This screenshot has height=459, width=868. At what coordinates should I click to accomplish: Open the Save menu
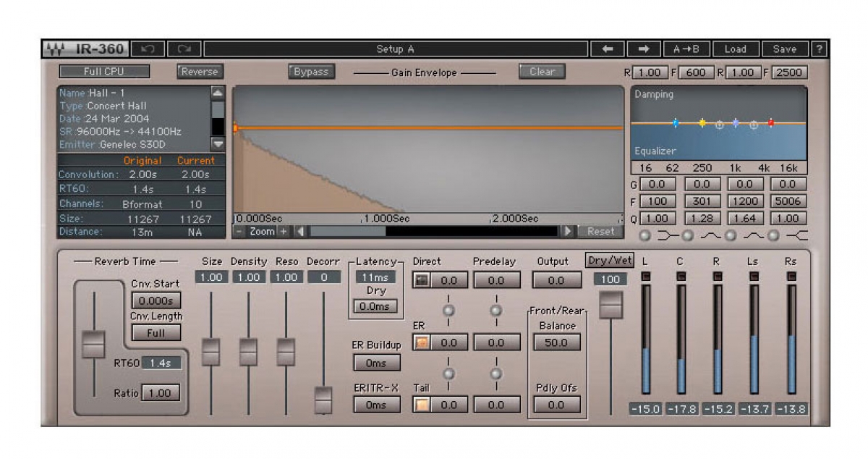tap(785, 49)
